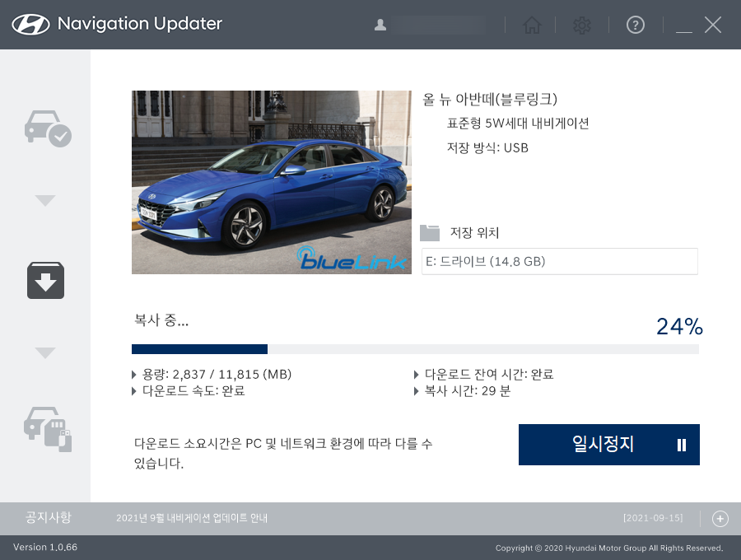
Task: Select the copy-to-vehicle SD card step icon
Action: pos(48,429)
